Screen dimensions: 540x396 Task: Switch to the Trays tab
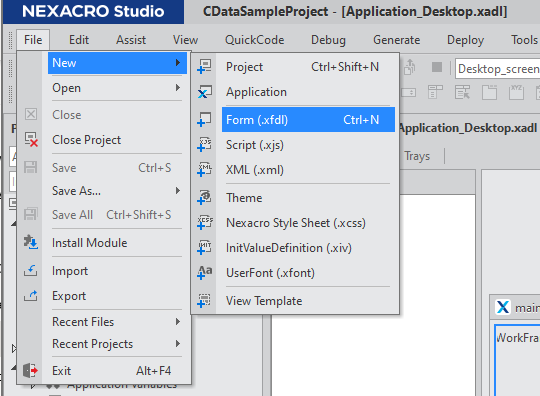pyautogui.click(x=417, y=156)
